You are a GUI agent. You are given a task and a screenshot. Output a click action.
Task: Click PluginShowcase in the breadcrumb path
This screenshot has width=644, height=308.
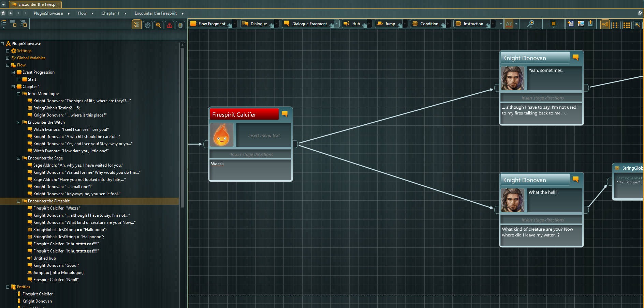tap(48, 13)
